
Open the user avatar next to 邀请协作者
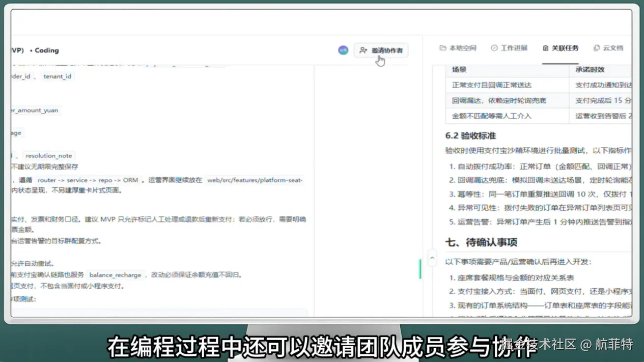(343, 50)
